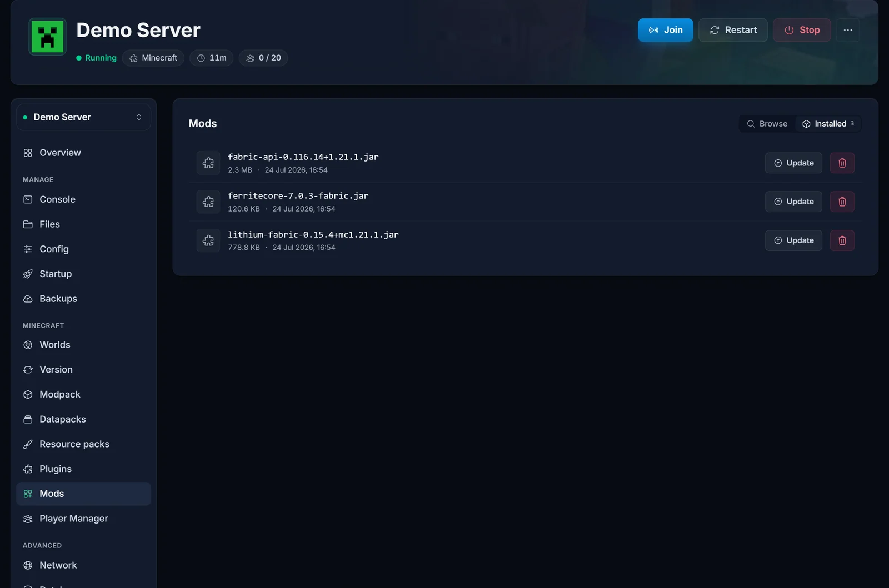Click the fabric-api puzzle piece icon
This screenshot has width=889, height=588.
208,163
